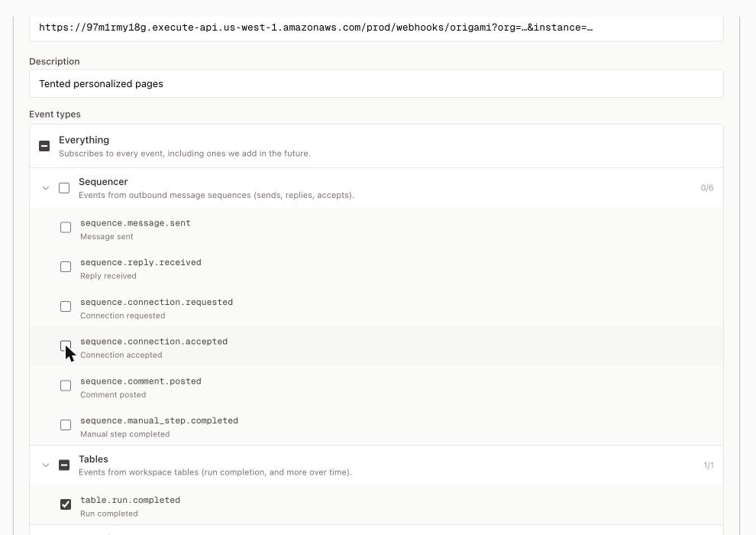Check sequence.connection.requested event
The width and height of the screenshot is (756, 535).
point(66,306)
